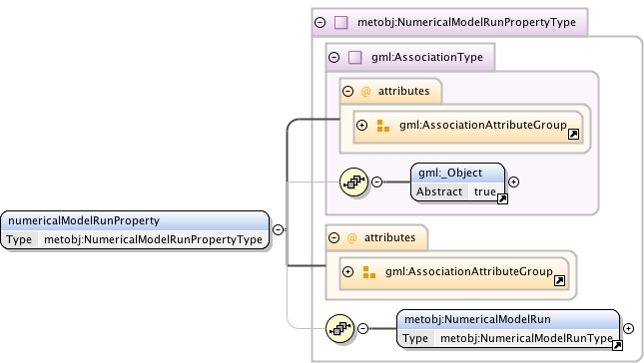Click lower attributes tab label
Screen dimensions: 644x363
pos(389,237)
